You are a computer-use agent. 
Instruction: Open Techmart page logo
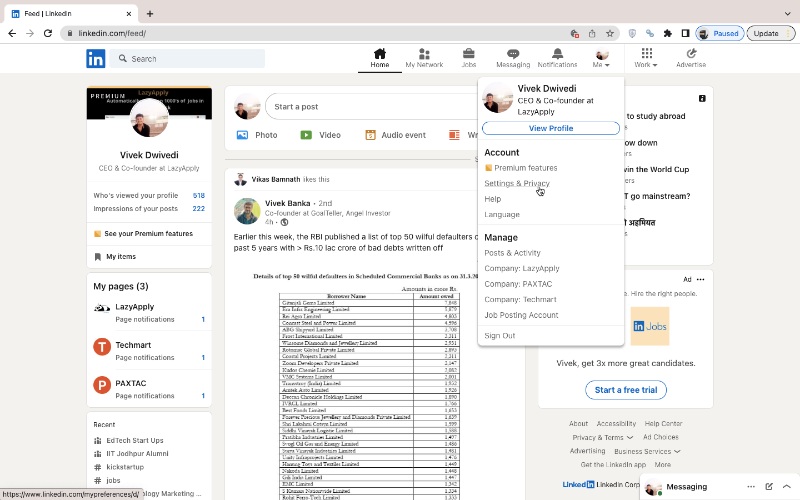(102, 347)
